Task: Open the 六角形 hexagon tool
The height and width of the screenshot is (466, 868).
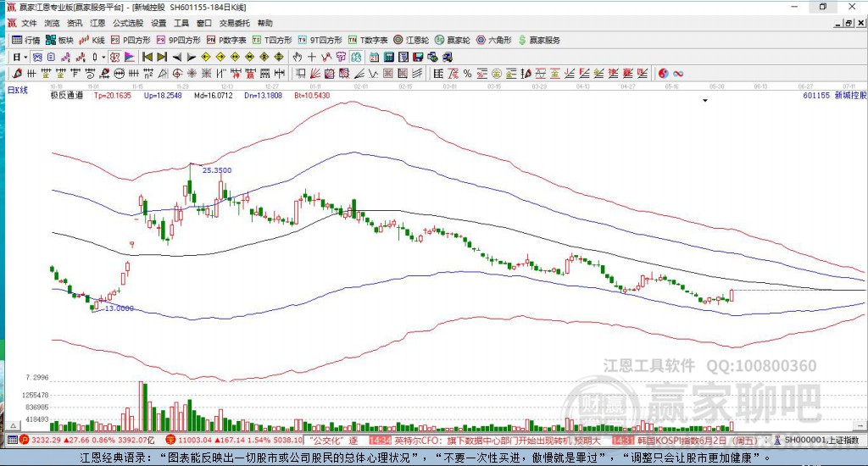Action: coord(494,40)
